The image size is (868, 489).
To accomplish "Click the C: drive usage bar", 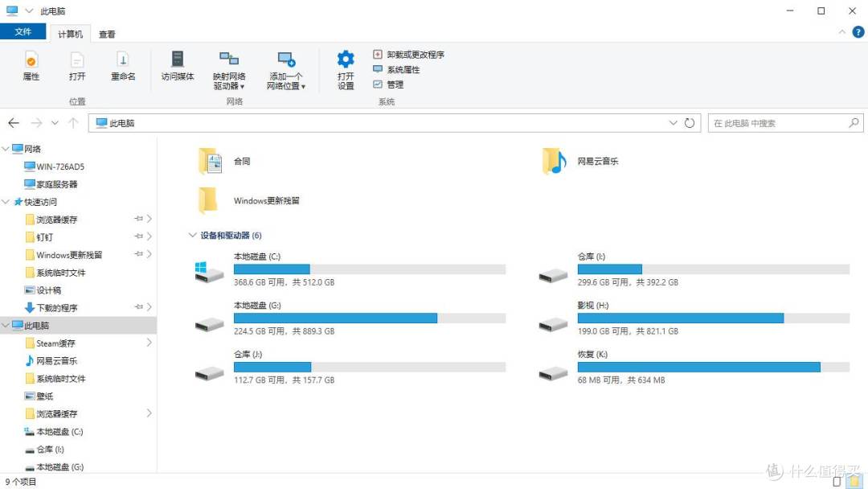I will coord(370,269).
